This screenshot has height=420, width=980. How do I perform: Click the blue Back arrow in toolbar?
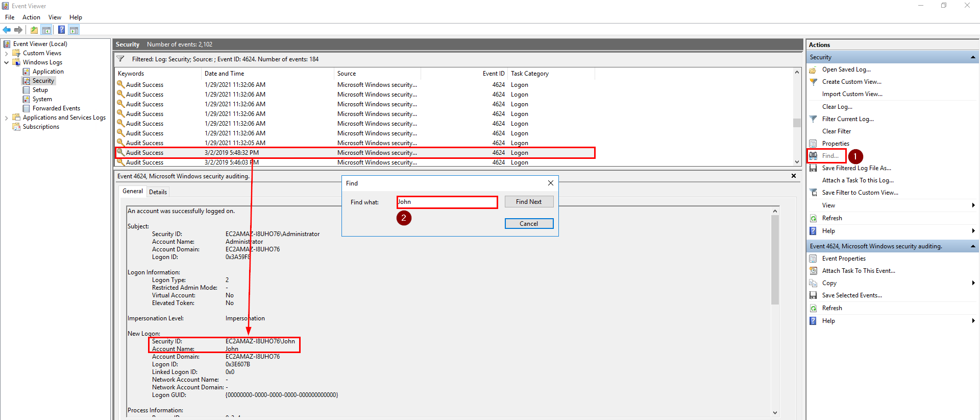(x=7, y=30)
